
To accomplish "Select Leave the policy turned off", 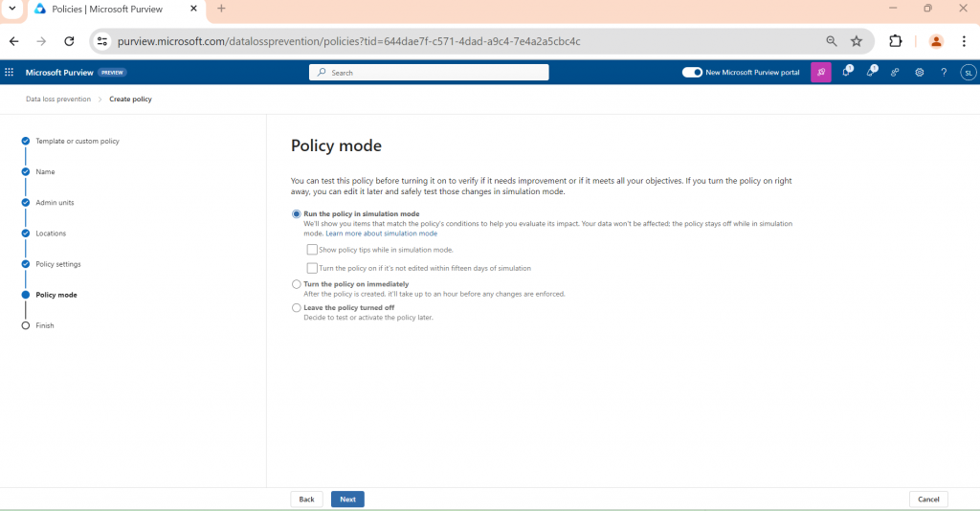I will (x=297, y=308).
